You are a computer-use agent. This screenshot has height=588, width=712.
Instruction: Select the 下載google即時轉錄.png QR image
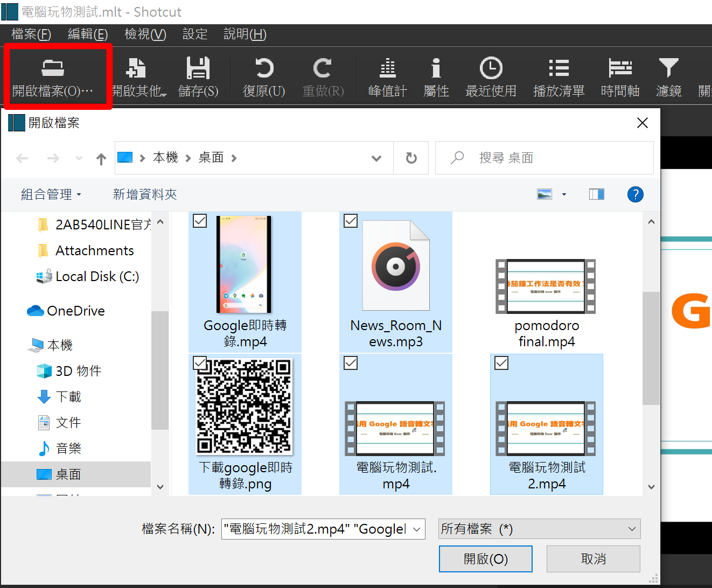(245, 424)
